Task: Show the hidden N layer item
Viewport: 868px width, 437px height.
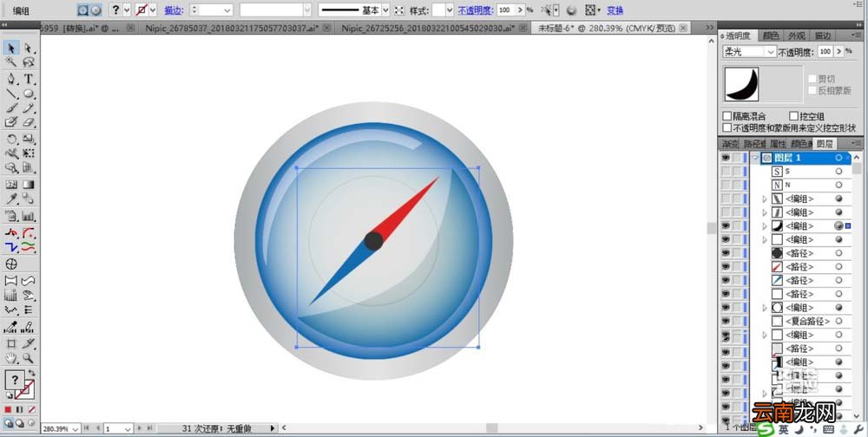Action: tap(725, 186)
